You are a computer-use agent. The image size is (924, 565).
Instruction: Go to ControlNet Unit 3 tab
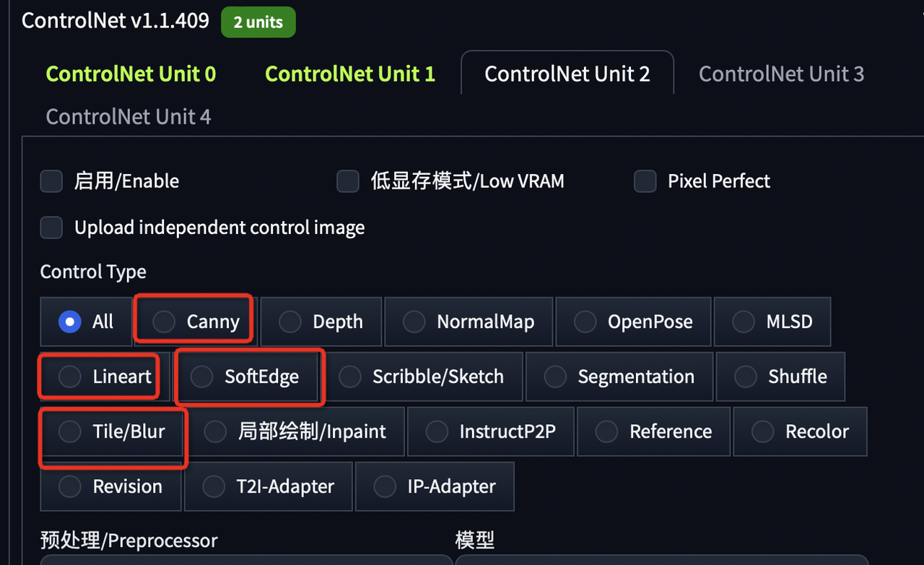tap(781, 74)
